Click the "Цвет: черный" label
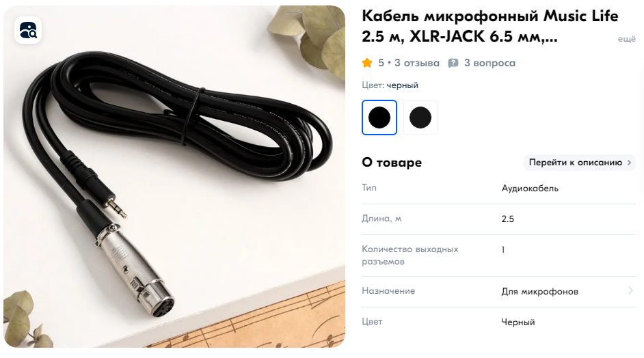This screenshot has width=644, height=358. point(390,85)
